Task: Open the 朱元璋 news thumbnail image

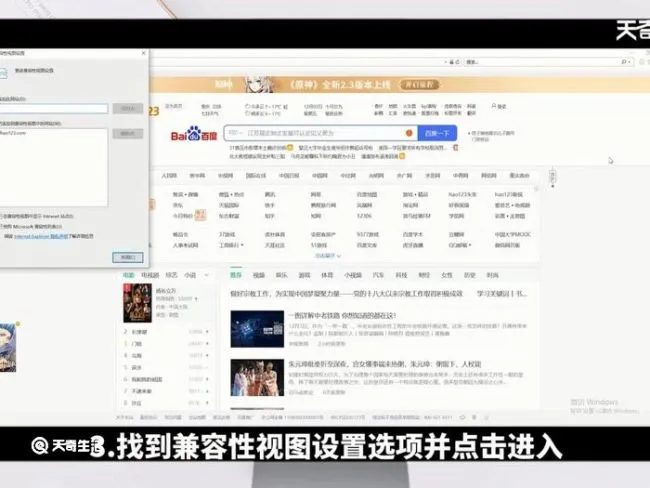Action: [257, 377]
